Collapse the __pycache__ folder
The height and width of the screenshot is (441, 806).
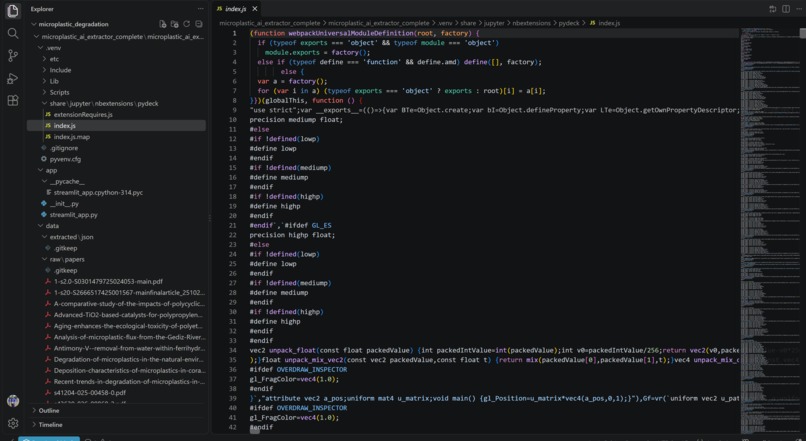[x=44, y=181]
